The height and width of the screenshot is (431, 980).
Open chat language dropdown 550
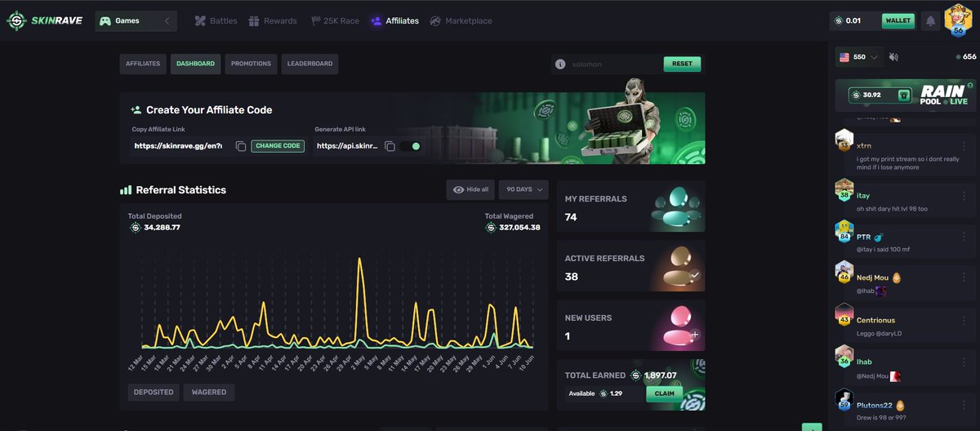(x=860, y=57)
